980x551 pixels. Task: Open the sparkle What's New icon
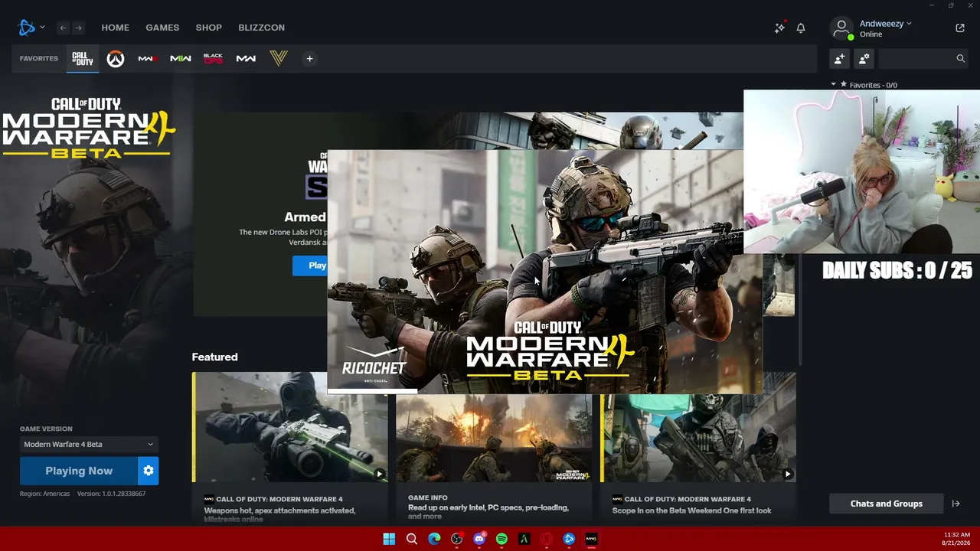tap(779, 28)
